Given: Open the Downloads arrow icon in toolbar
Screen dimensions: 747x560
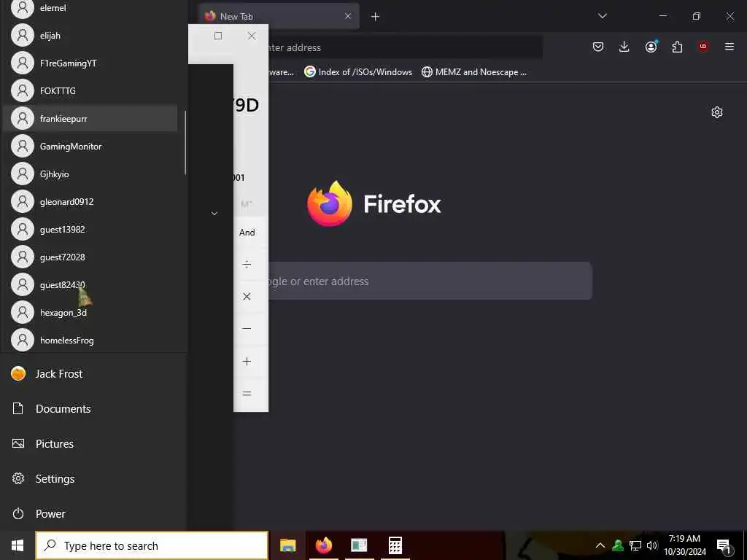Looking at the screenshot, I should tap(624, 47).
